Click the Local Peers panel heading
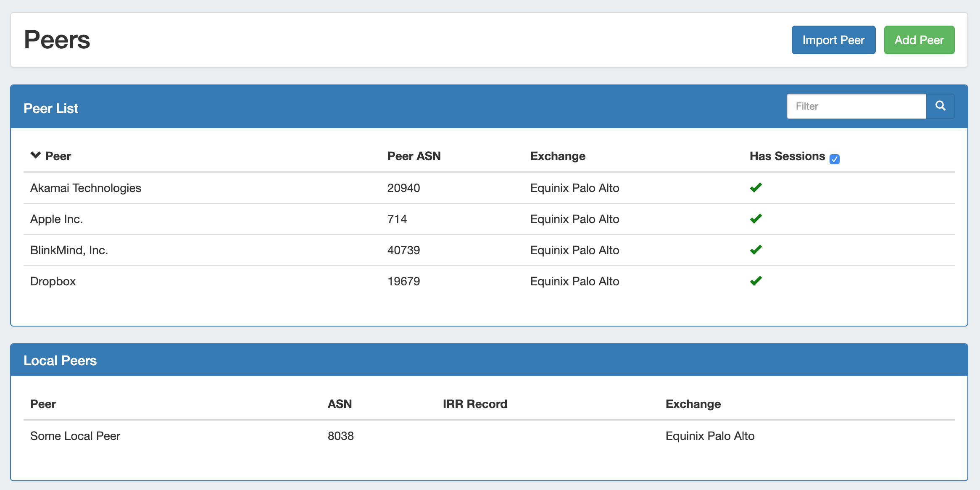 (x=60, y=360)
